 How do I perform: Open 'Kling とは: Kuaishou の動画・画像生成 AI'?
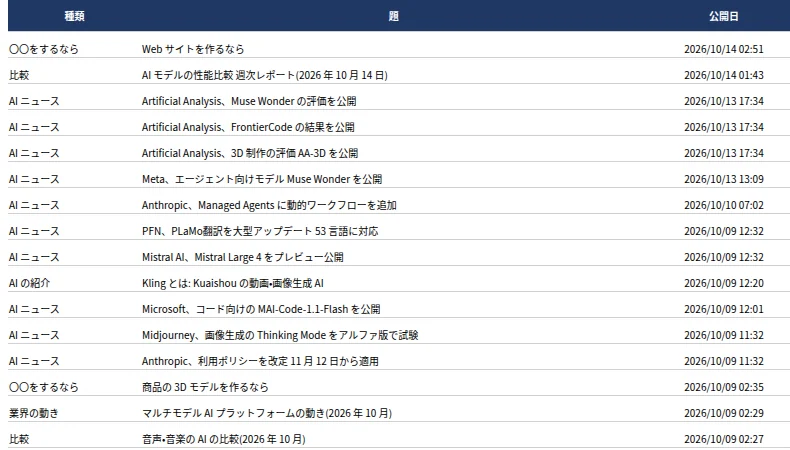pos(233,283)
